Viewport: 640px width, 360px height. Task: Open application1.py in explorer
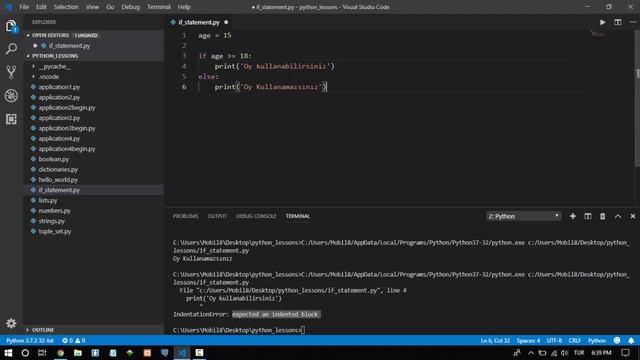(59, 87)
